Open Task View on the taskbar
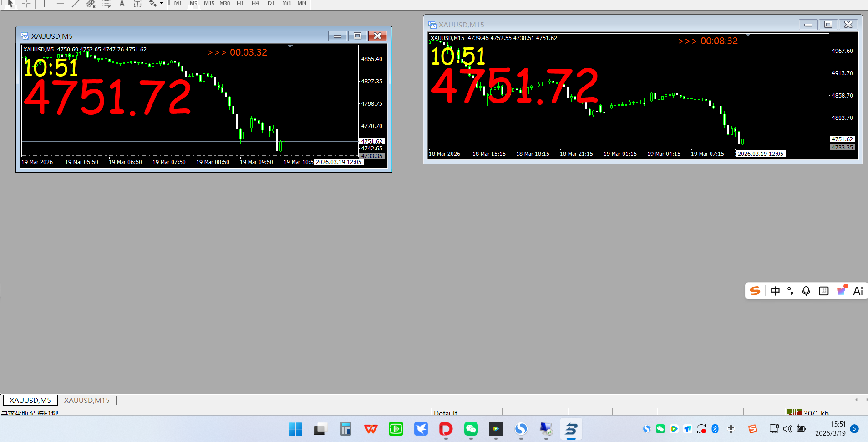The width and height of the screenshot is (868, 442). 320,429
